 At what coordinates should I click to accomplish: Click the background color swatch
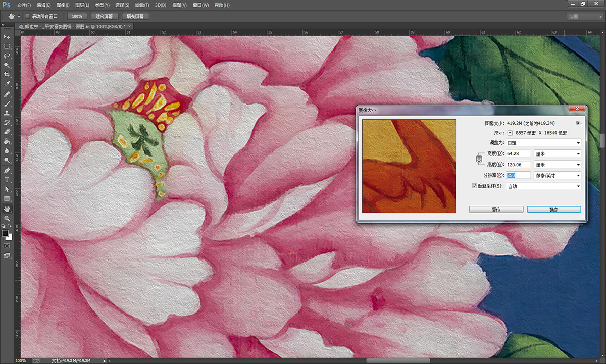pyautogui.click(x=10, y=237)
